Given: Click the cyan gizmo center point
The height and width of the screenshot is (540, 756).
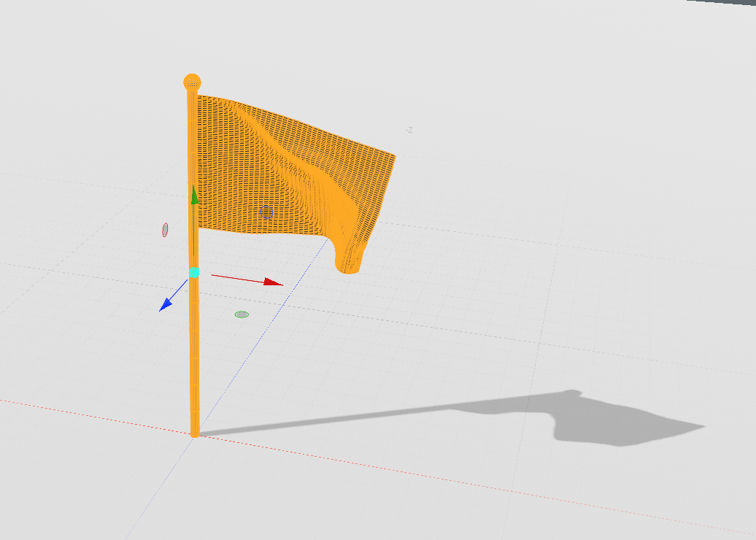Looking at the screenshot, I should [194, 272].
